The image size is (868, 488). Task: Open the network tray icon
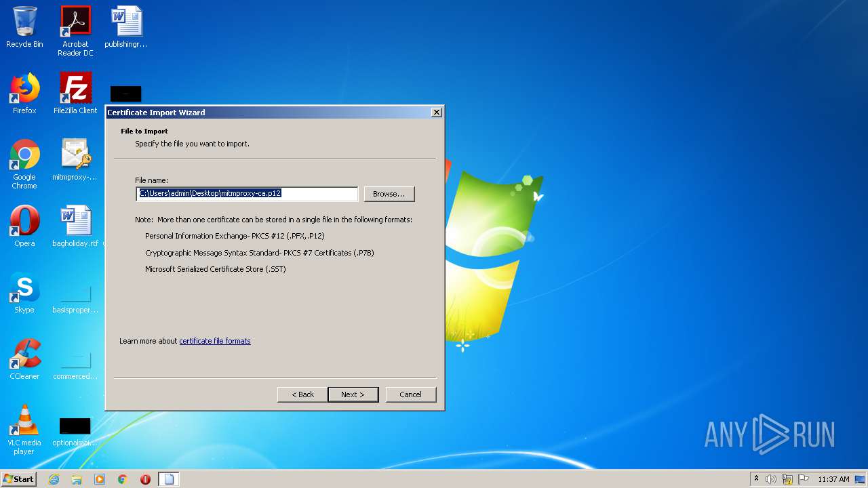coord(787,479)
